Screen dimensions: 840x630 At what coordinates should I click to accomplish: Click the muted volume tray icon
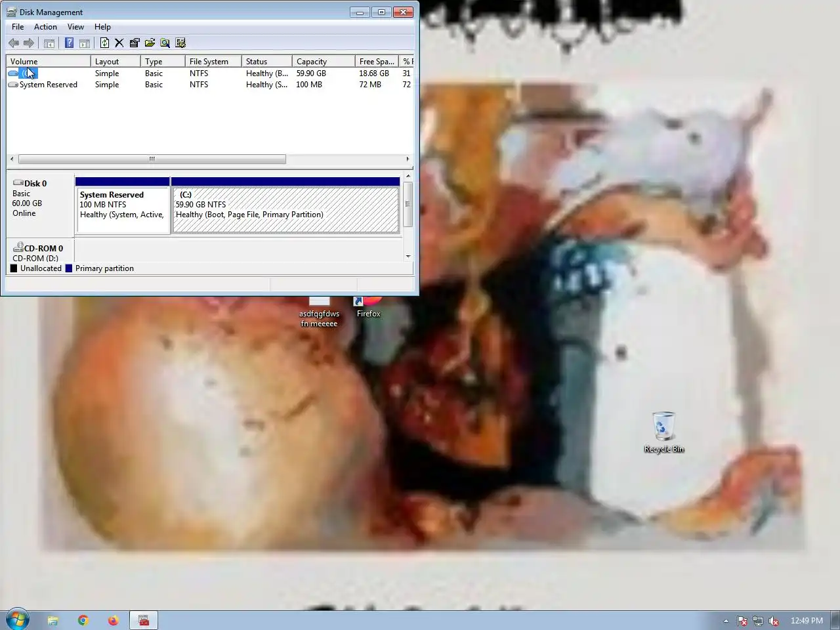pos(774,621)
